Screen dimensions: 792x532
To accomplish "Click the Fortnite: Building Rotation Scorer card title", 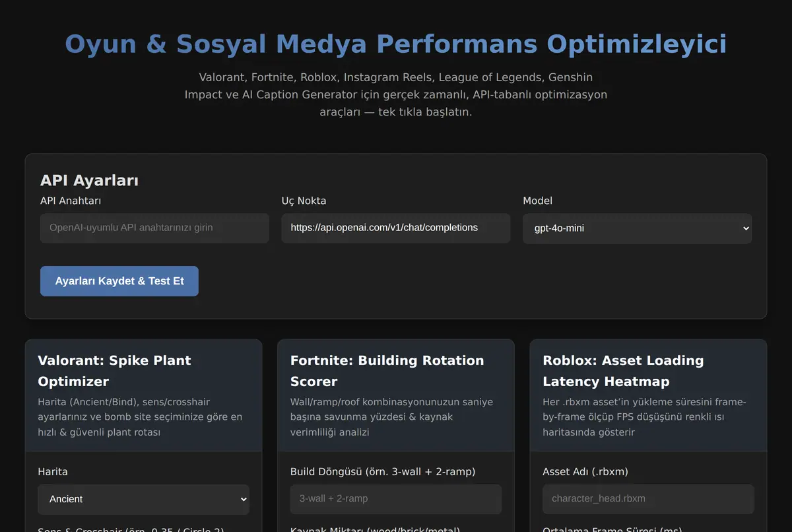I will pos(387,371).
